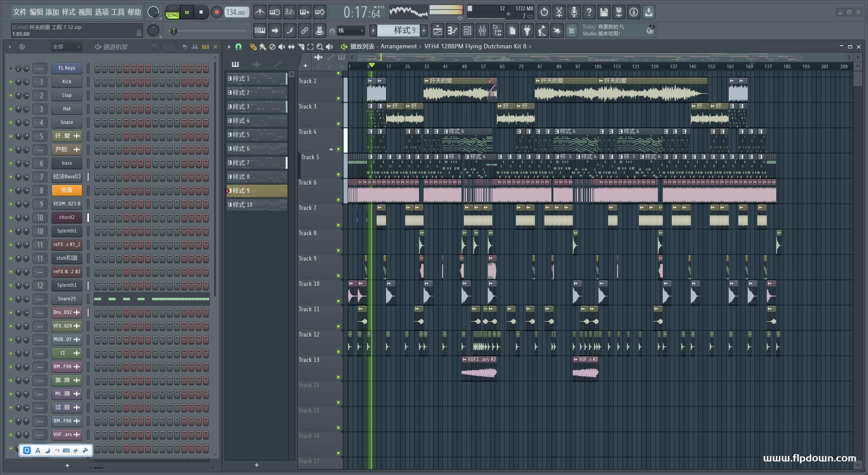Click the microphone recording icon
The height and width of the screenshot is (475, 868).
coord(574,12)
